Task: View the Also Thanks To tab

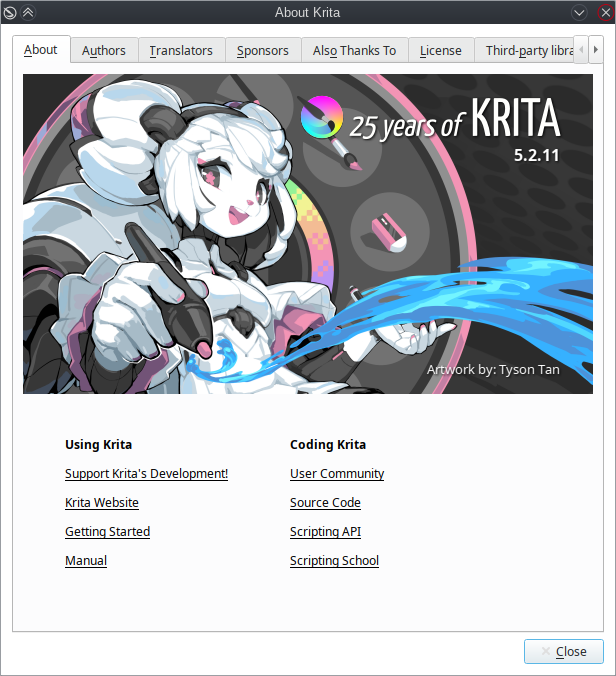Action: click(x=354, y=51)
